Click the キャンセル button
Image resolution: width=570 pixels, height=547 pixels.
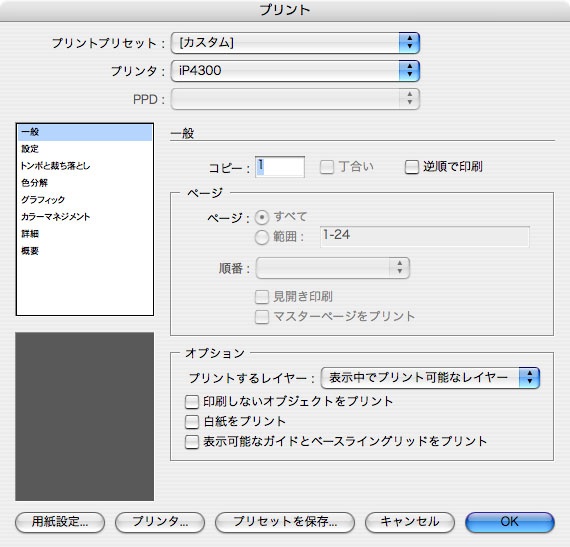pos(410,522)
